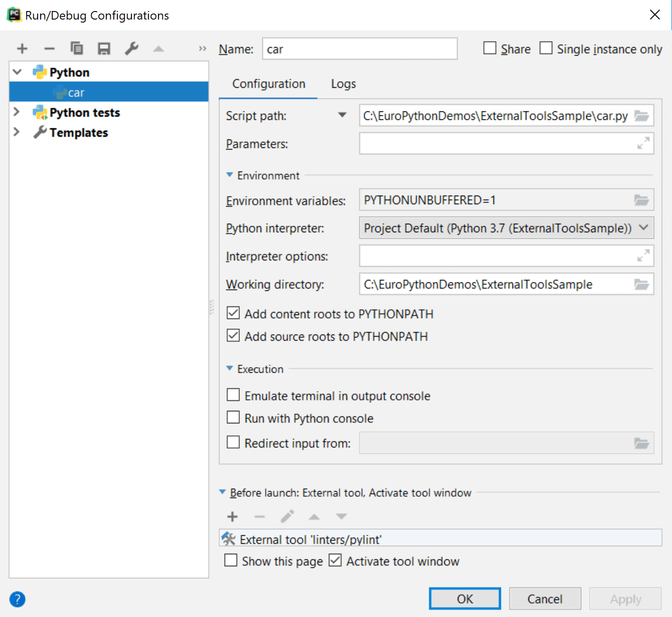Switch to the Logs tab
Viewport: 672px width, 617px height.
343,84
